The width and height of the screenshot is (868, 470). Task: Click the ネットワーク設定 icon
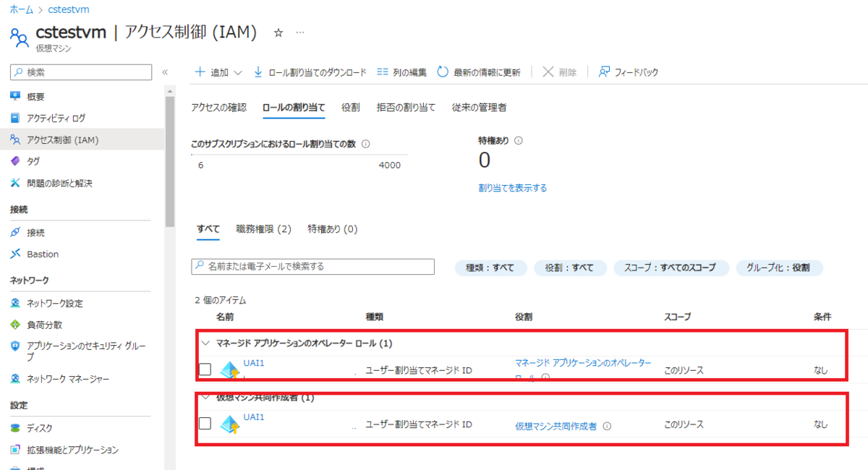pyautogui.click(x=15, y=303)
